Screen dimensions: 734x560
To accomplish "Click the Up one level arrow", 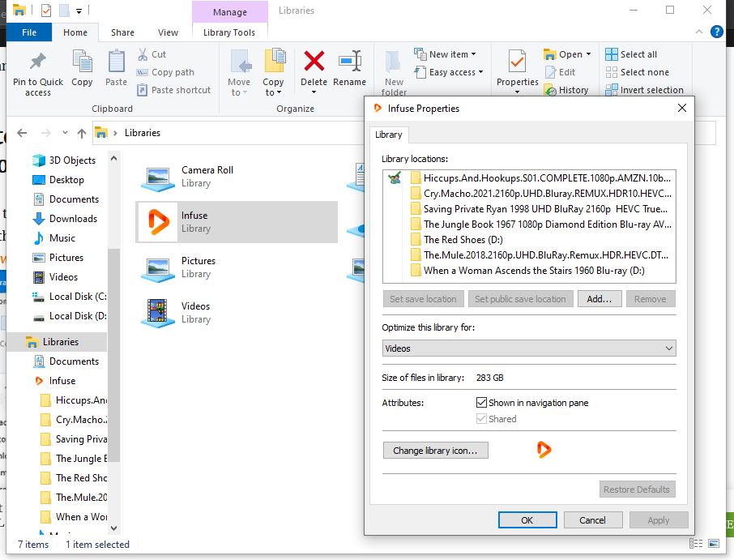I will pyautogui.click(x=82, y=133).
